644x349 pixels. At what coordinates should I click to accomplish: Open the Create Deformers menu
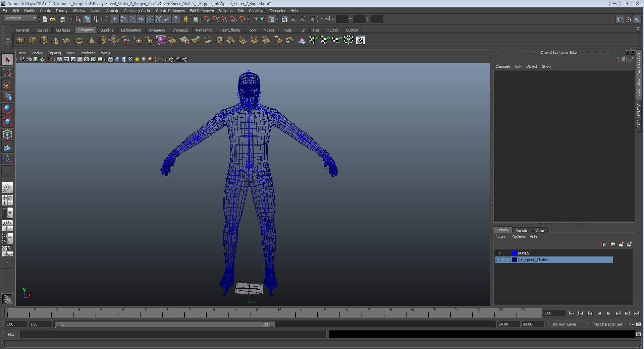point(170,11)
